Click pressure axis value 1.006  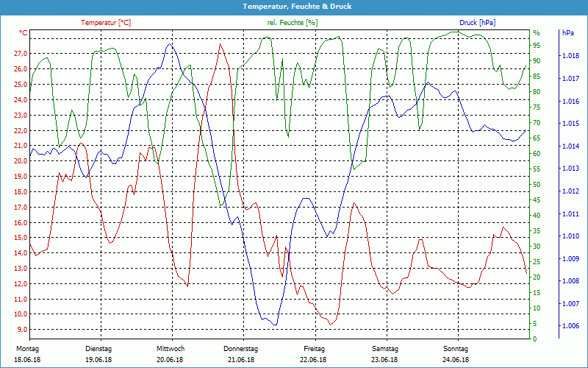click(x=570, y=326)
